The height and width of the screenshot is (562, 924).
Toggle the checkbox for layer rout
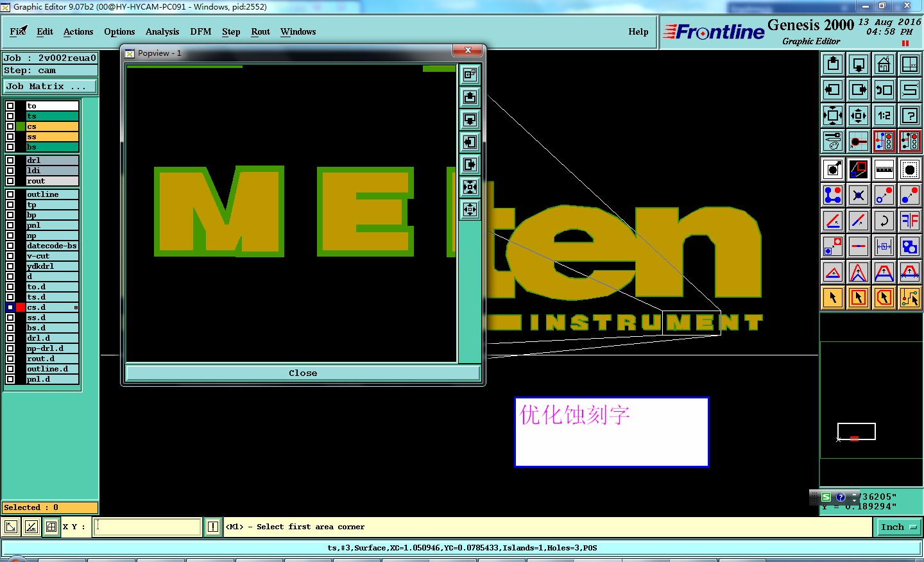[x=10, y=181]
